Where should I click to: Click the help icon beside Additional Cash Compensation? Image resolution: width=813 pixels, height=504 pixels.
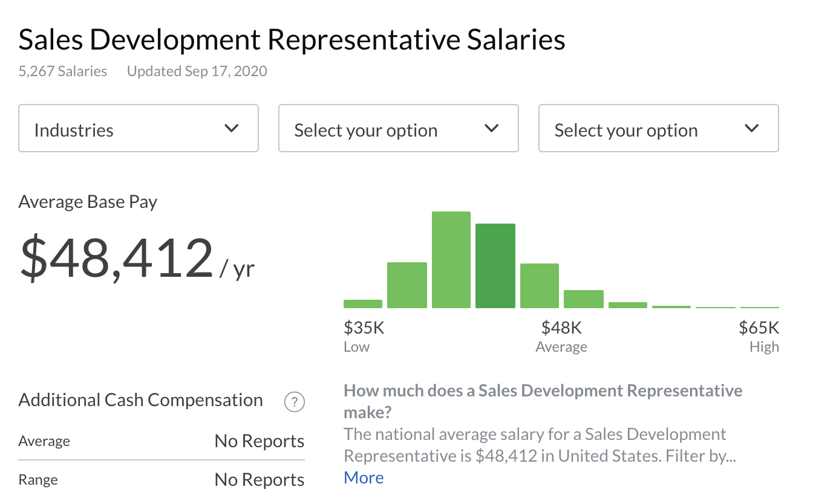tap(295, 402)
